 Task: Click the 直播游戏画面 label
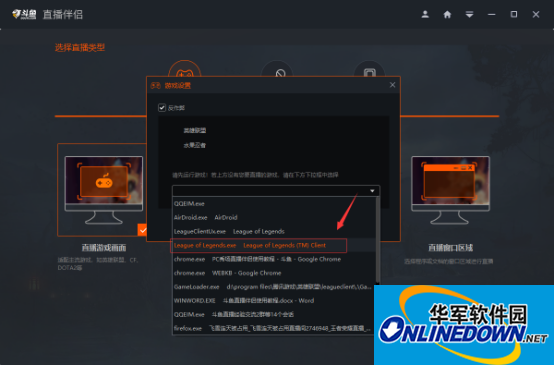104,247
